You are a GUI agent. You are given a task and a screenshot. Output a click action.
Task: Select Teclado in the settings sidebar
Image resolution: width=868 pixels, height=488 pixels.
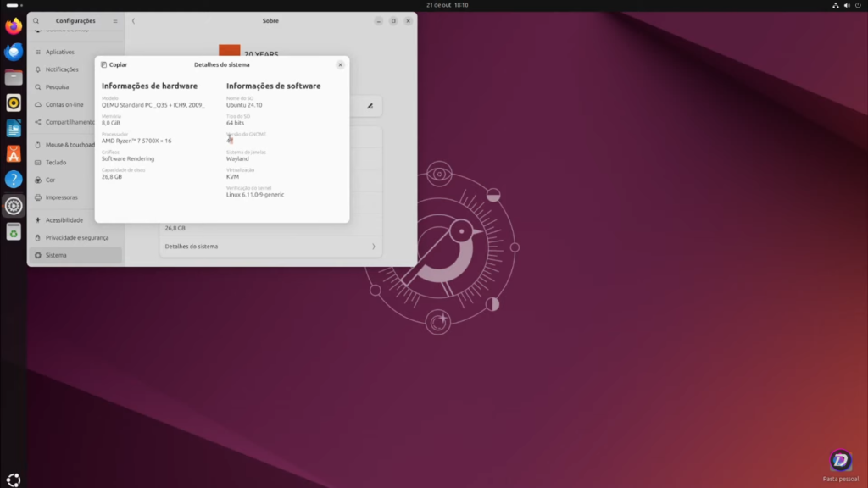(75, 163)
